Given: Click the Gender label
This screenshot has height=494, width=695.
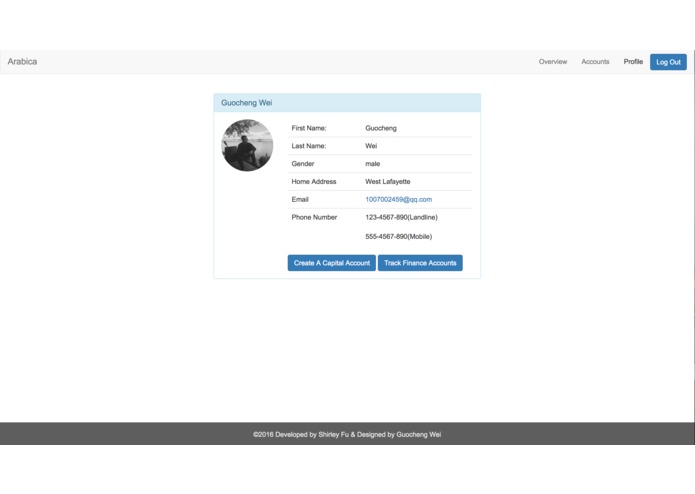Looking at the screenshot, I should point(303,163).
